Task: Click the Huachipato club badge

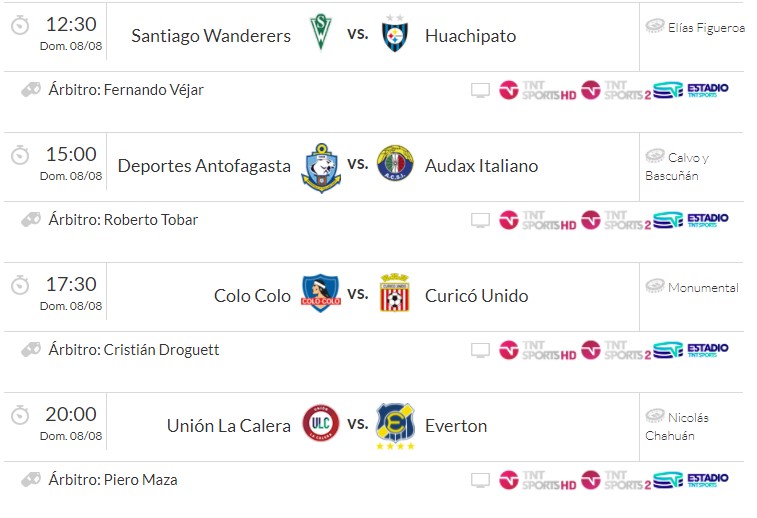Action: [x=395, y=36]
